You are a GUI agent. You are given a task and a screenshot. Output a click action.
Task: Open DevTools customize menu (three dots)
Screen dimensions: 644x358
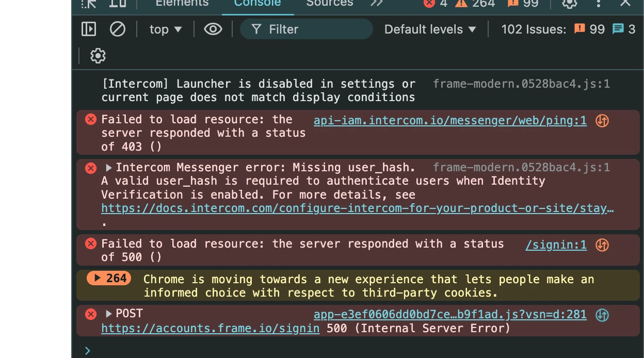[598, 3]
